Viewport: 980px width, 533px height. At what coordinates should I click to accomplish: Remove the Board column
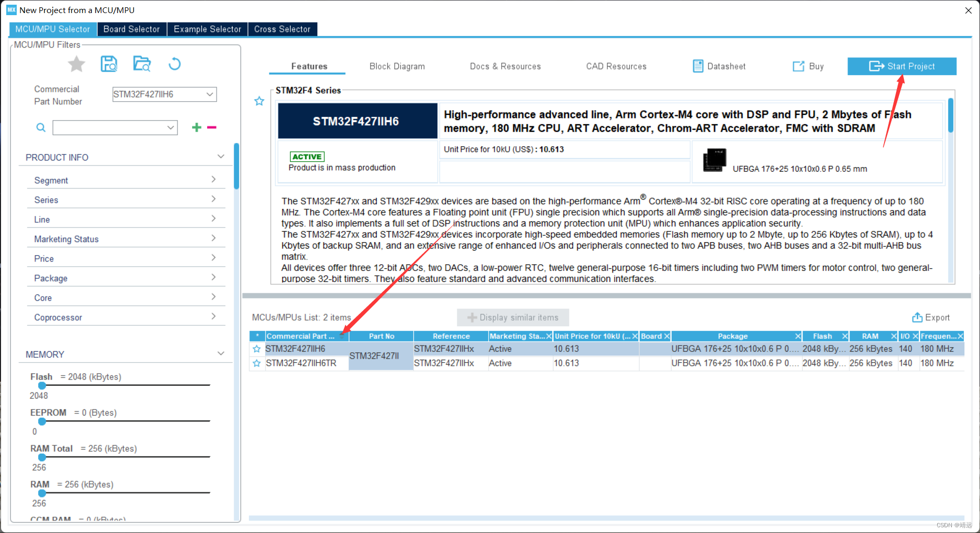tap(667, 336)
